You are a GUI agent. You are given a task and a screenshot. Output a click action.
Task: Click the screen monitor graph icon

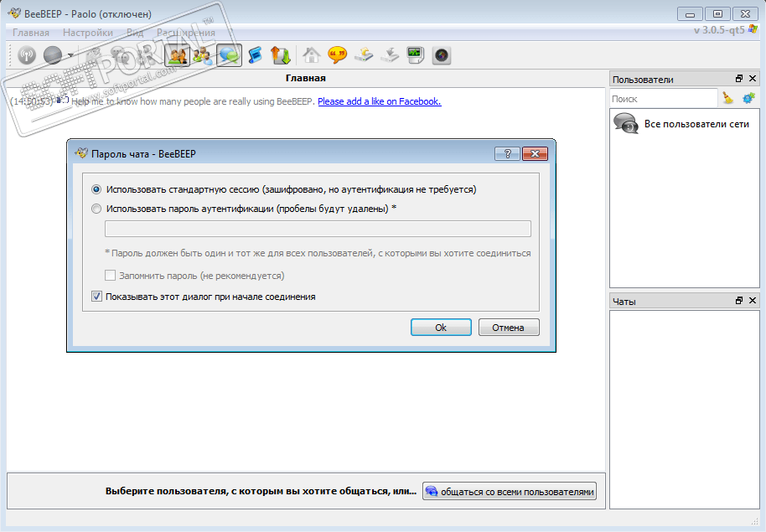(x=415, y=55)
